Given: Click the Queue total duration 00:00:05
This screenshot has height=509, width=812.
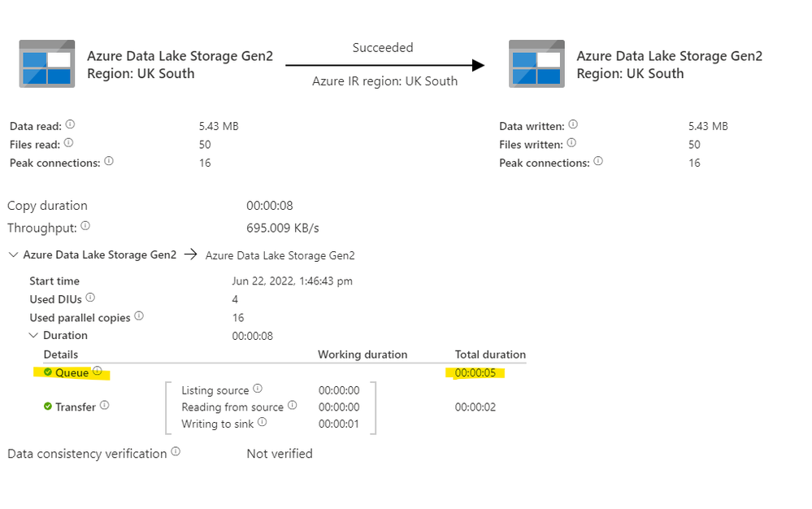Looking at the screenshot, I should 475,373.
